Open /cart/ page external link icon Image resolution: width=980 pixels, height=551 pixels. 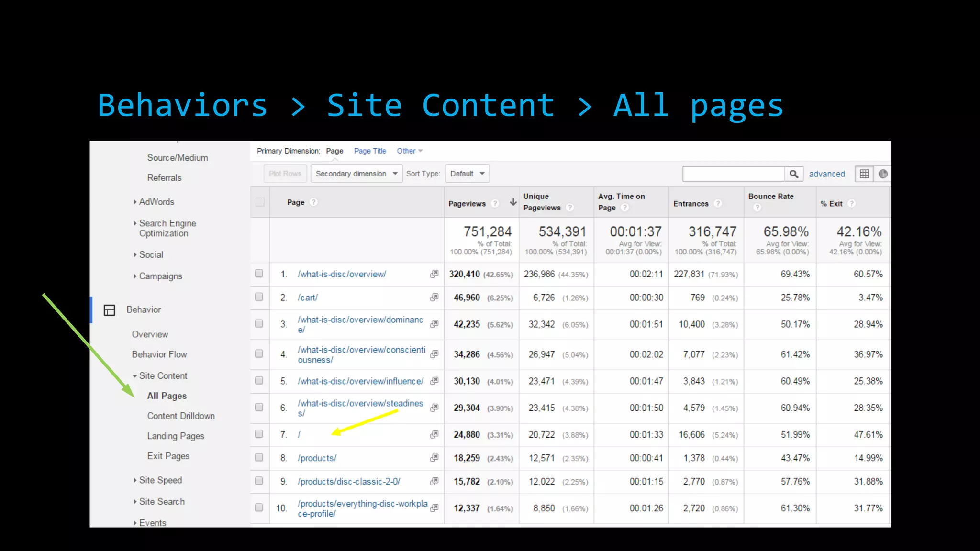click(x=434, y=298)
